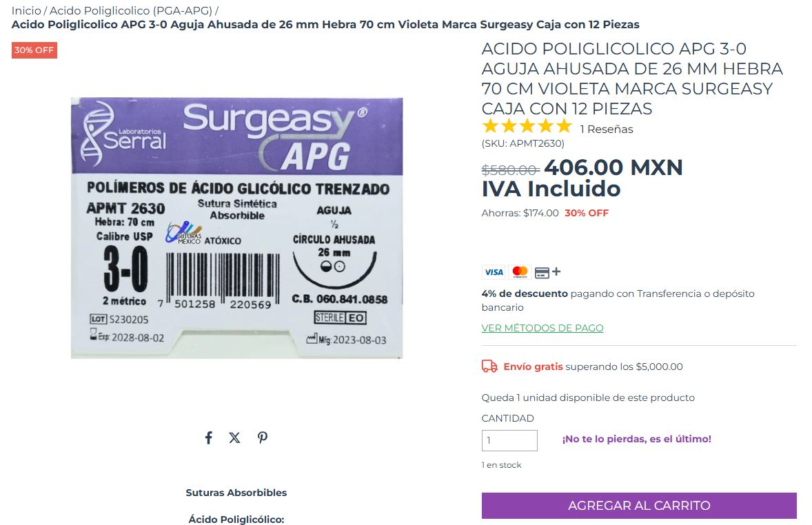Click the free shipping truck icon
The height and width of the screenshot is (525, 812).
[489, 367]
